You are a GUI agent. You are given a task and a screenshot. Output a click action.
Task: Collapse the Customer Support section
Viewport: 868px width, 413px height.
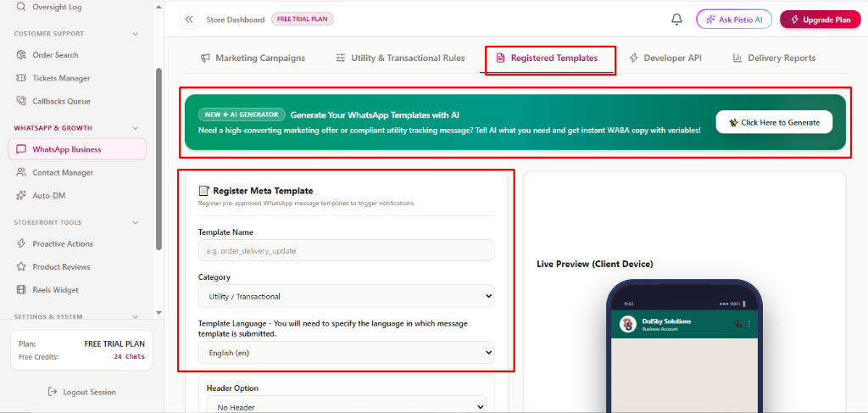[x=136, y=34]
